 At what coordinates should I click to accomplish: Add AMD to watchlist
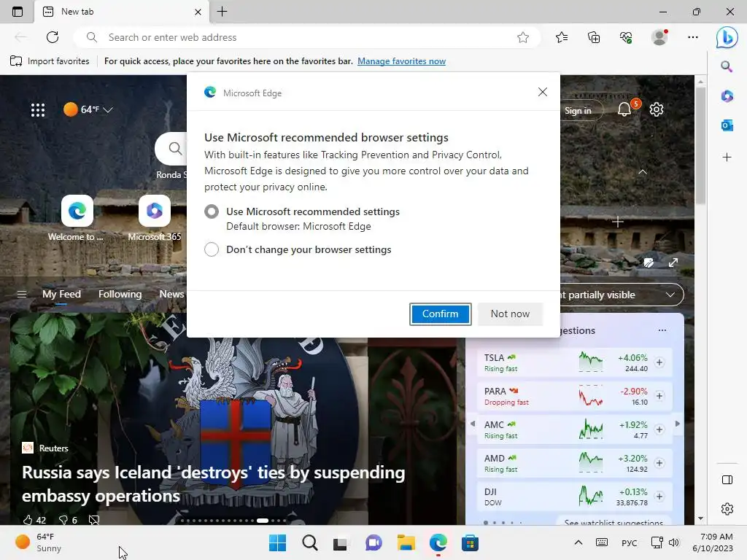coord(659,463)
